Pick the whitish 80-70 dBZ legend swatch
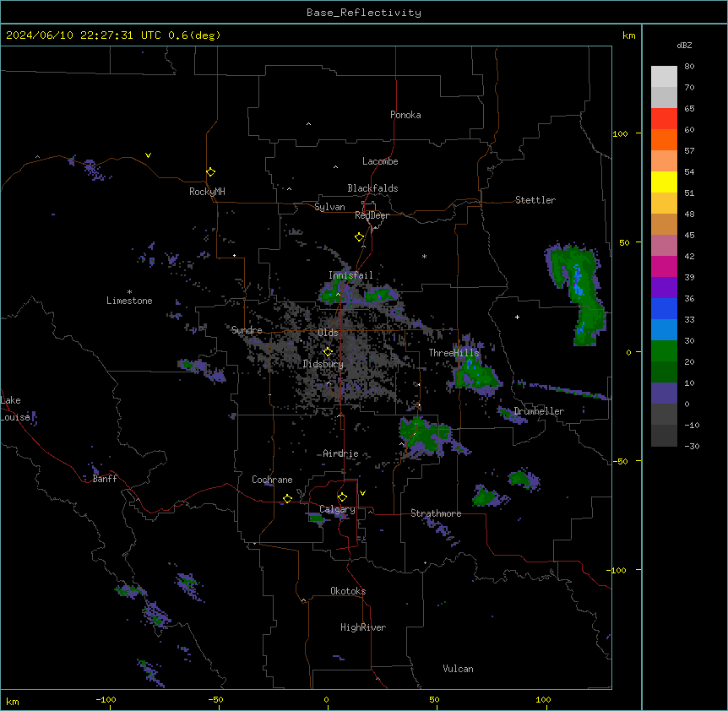This screenshot has width=728, height=711. (x=664, y=77)
